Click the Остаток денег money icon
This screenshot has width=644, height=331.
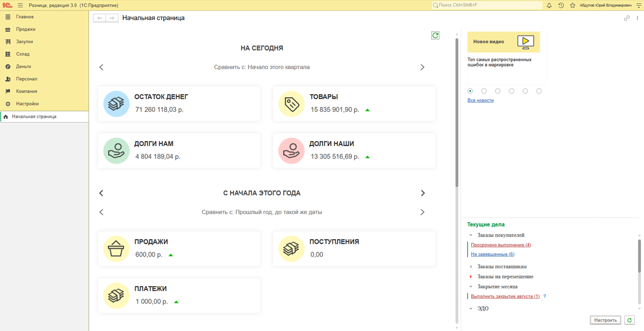(116, 104)
